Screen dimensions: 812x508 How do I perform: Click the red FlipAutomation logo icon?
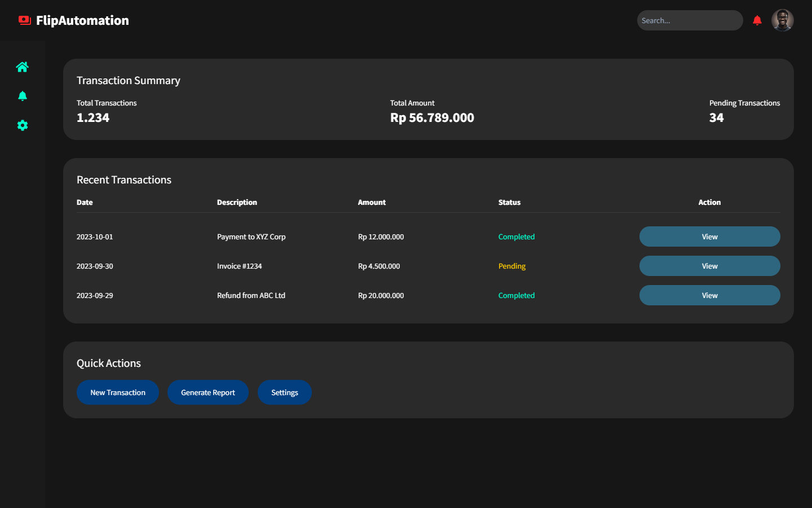click(24, 20)
